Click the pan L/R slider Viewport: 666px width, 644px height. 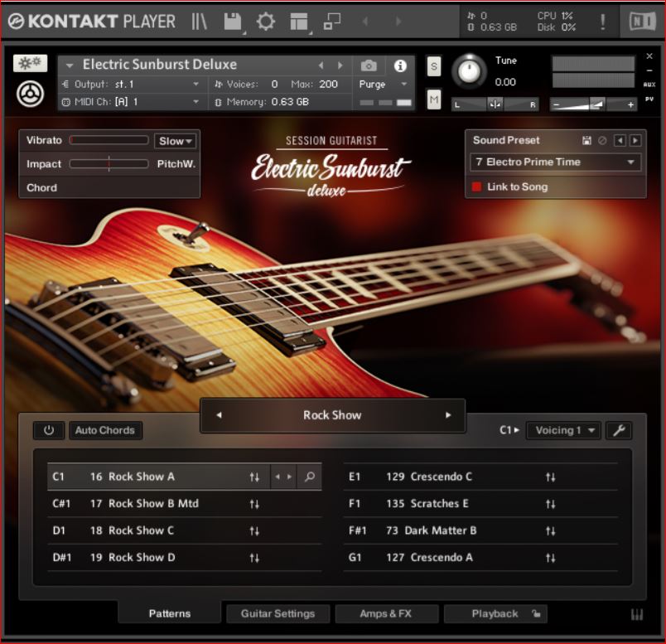click(495, 104)
